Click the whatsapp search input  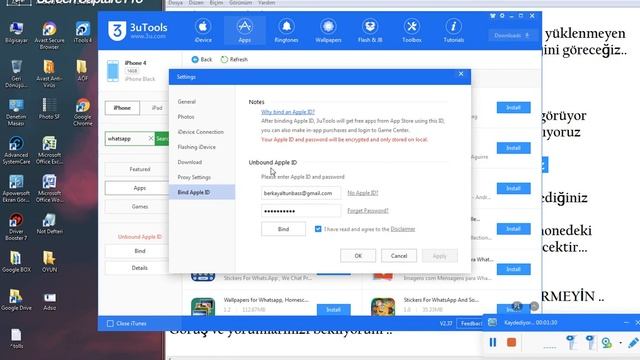pyautogui.click(x=126, y=139)
